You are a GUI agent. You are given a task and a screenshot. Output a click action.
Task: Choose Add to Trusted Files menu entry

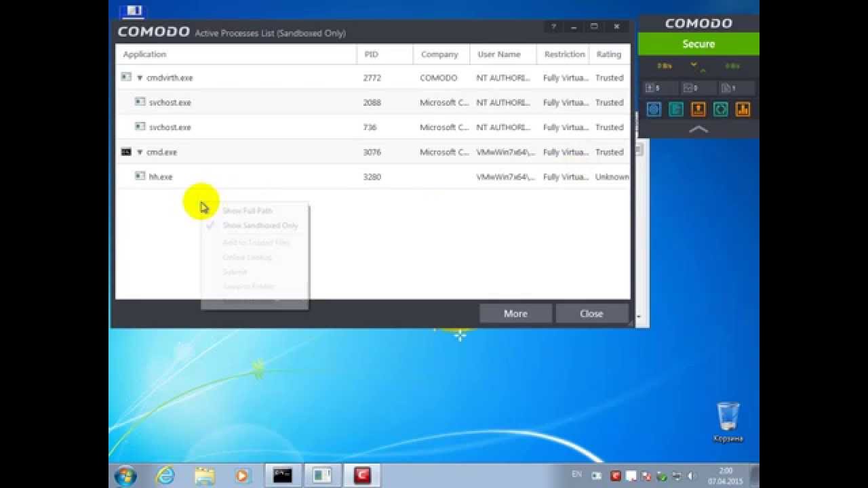(254, 243)
